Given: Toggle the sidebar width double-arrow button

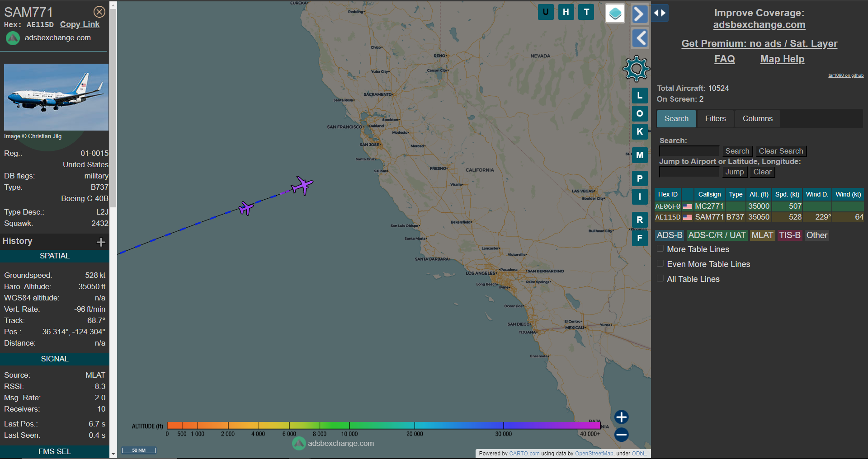Looking at the screenshot, I should [x=660, y=13].
